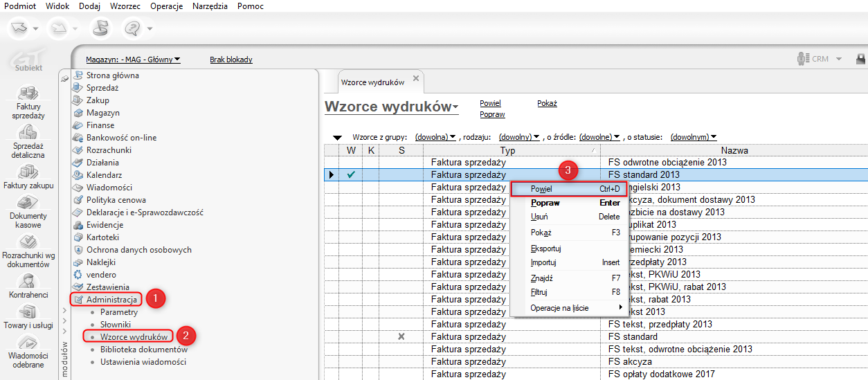Screen dimensions: 868x380
Task: Click X mark in S column for FS standard
Action: coord(401,337)
